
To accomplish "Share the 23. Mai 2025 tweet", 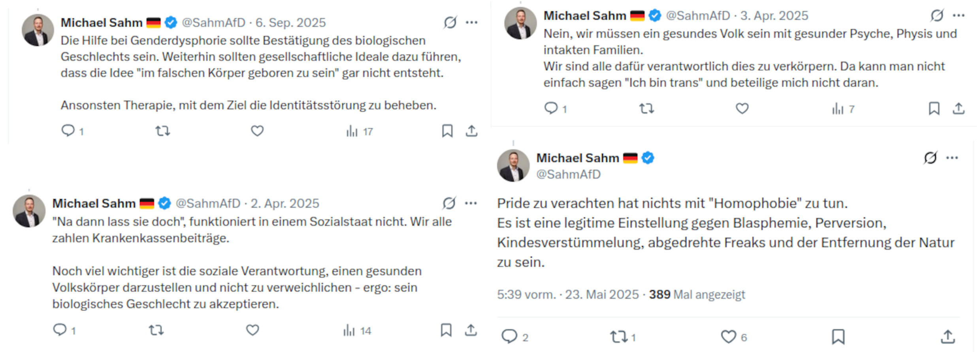I will [x=948, y=337].
